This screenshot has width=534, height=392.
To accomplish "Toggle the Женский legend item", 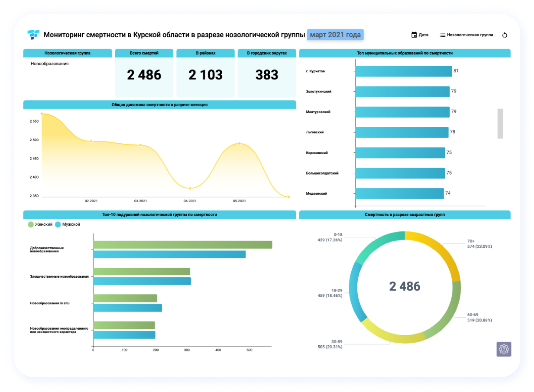I will tap(40, 224).
